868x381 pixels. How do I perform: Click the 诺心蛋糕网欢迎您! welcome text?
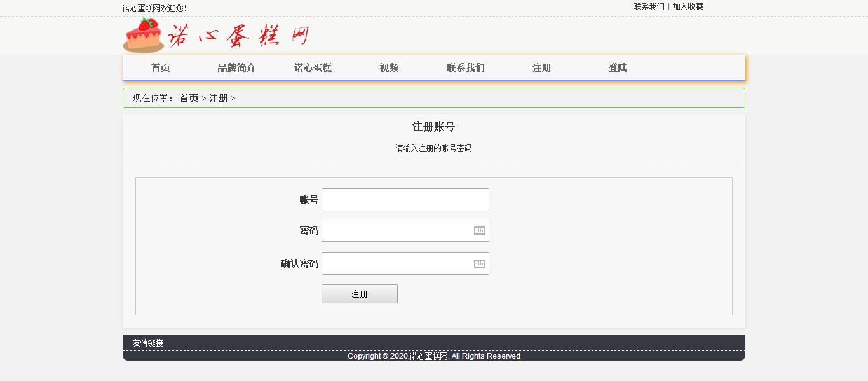click(x=154, y=8)
